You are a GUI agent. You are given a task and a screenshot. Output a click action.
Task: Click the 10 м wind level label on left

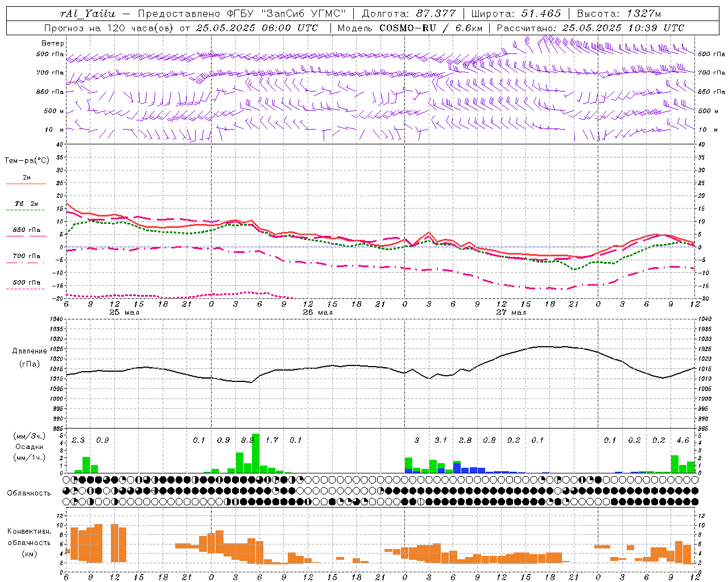[x=54, y=130]
